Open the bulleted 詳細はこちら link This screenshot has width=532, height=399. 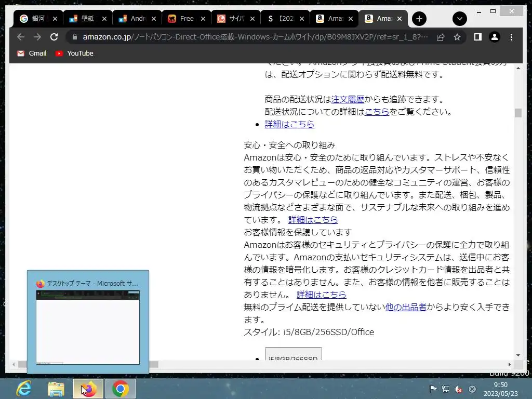tap(289, 124)
